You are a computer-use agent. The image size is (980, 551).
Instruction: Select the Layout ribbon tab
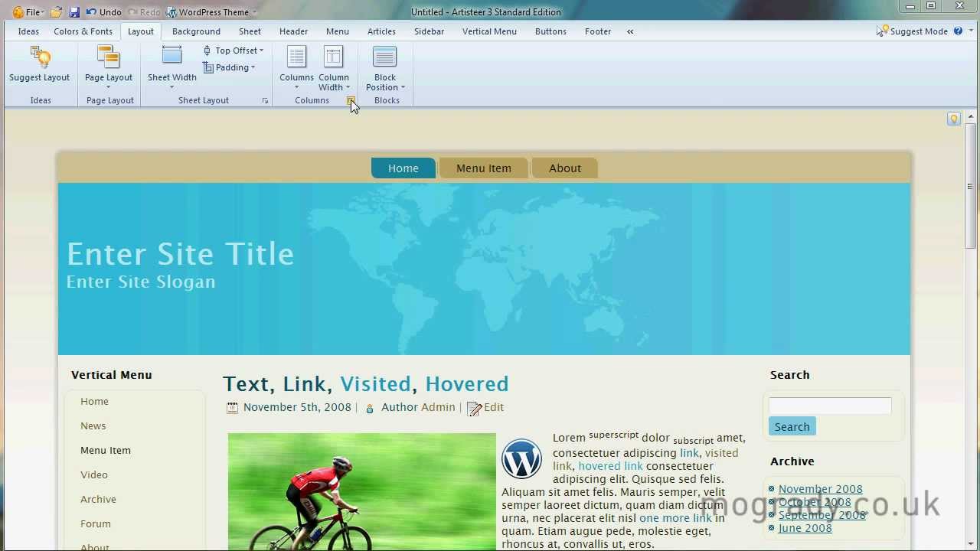point(141,31)
